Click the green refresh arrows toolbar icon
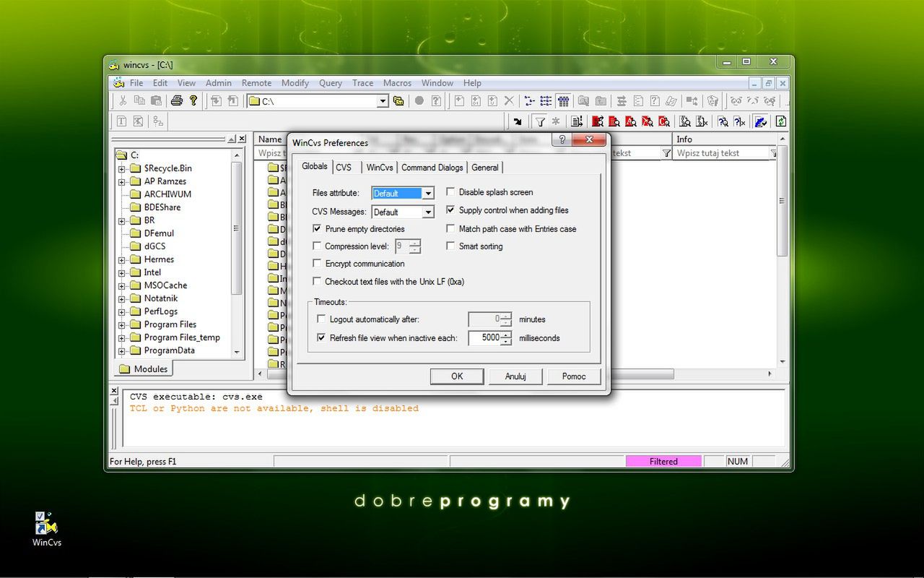924x578 pixels. (x=780, y=121)
